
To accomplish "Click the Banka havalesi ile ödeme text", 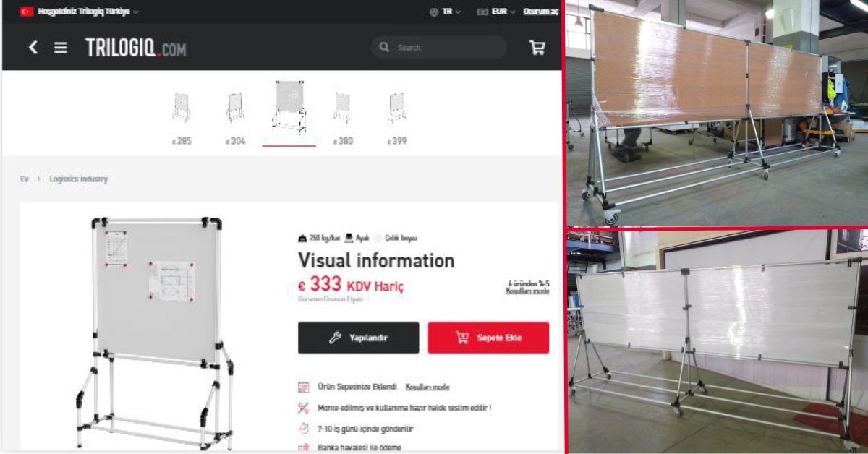I will click(x=359, y=447).
